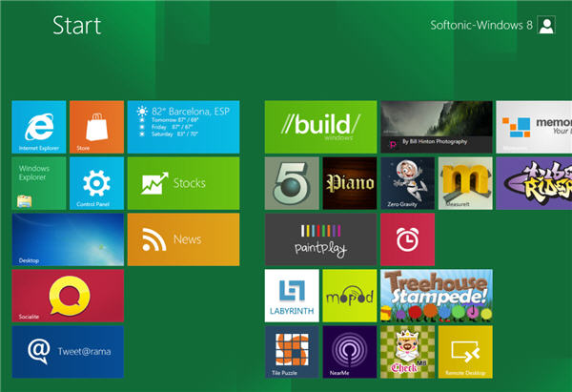Open the NearMe tile
572x392 pixels.
[x=349, y=352]
